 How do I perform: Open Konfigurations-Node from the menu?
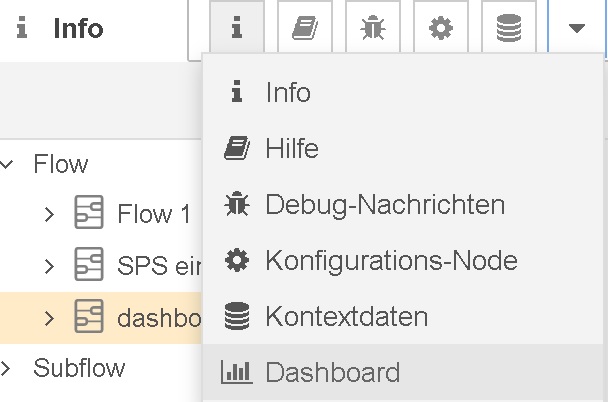[x=391, y=261]
